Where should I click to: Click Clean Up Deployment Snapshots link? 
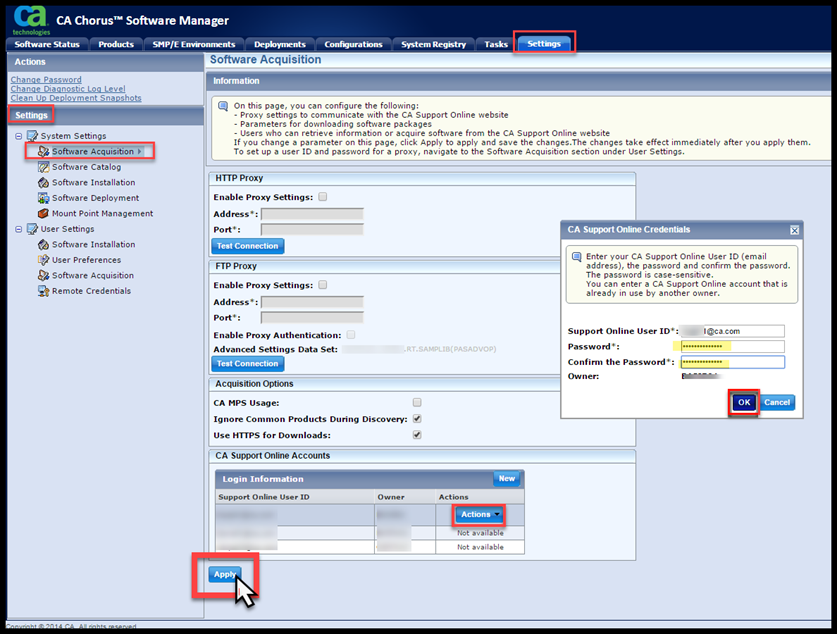click(x=76, y=98)
